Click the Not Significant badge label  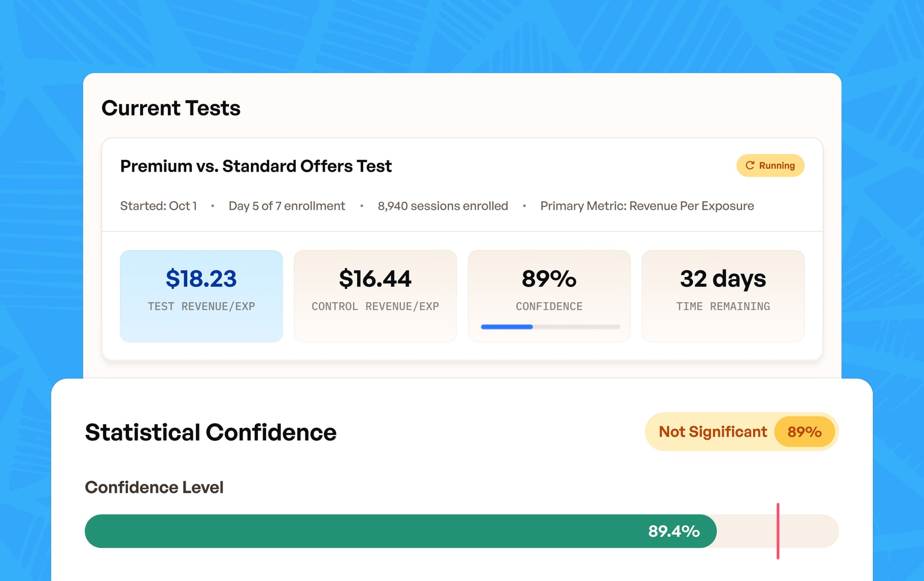pyautogui.click(x=712, y=432)
